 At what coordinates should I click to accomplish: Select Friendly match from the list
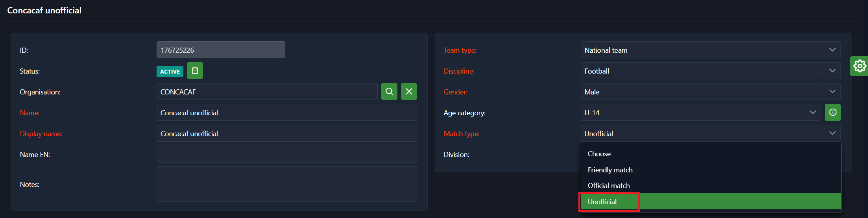click(610, 170)
